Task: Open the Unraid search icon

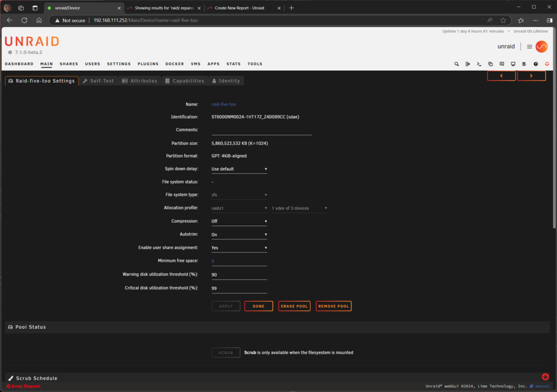Action: [x=457, y=64]
